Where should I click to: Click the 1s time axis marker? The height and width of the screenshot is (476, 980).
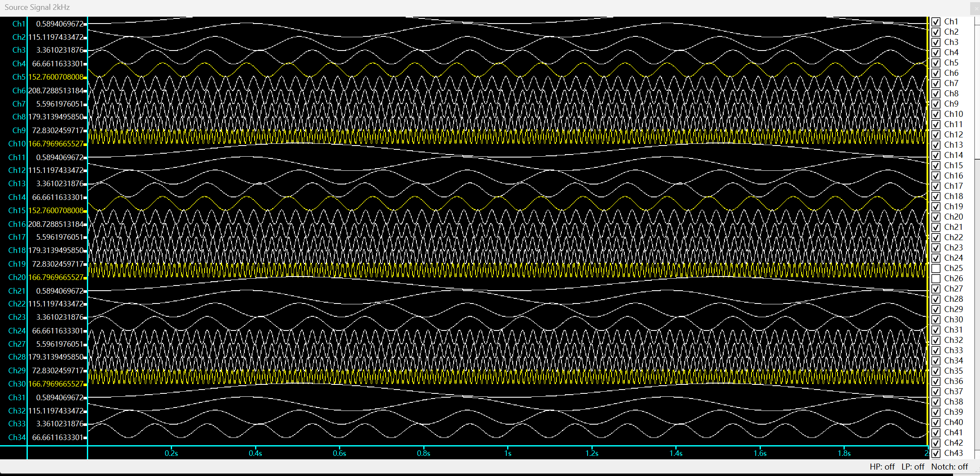click(508, 453)
